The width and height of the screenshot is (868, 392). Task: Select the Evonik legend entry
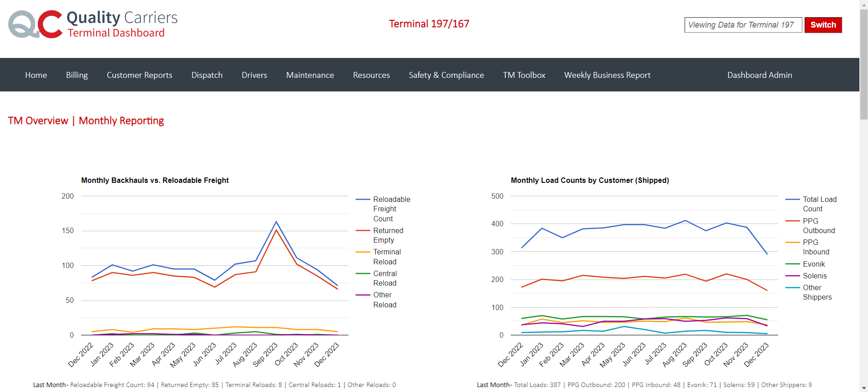[806, 264]
